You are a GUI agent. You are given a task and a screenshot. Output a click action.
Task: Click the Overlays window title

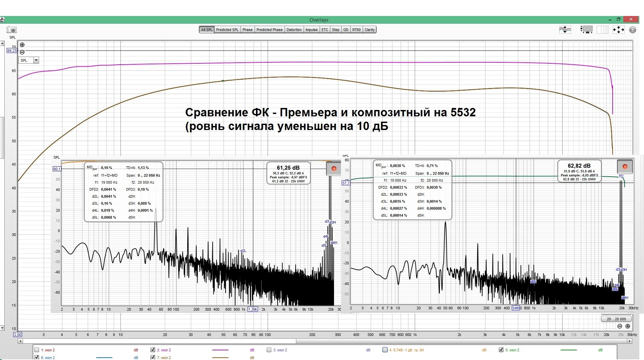pyautogui.click(x=319, y=20)
